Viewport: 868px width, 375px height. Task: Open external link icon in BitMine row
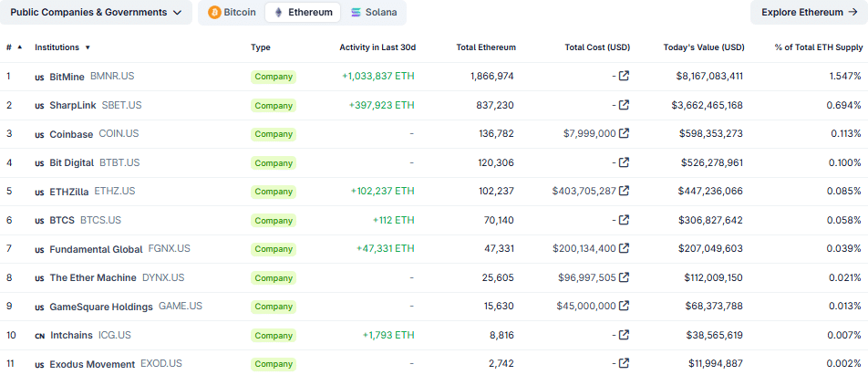[624, 76]
